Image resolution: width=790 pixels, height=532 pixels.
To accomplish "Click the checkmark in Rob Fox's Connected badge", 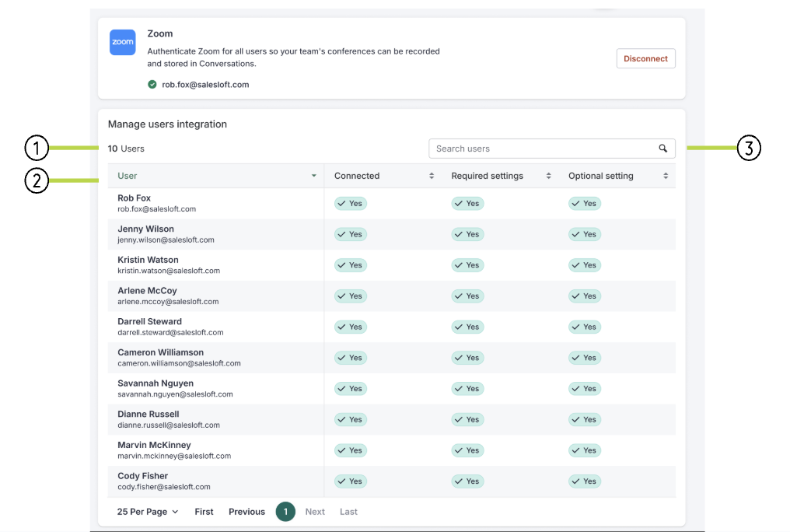I will (343, 203).
